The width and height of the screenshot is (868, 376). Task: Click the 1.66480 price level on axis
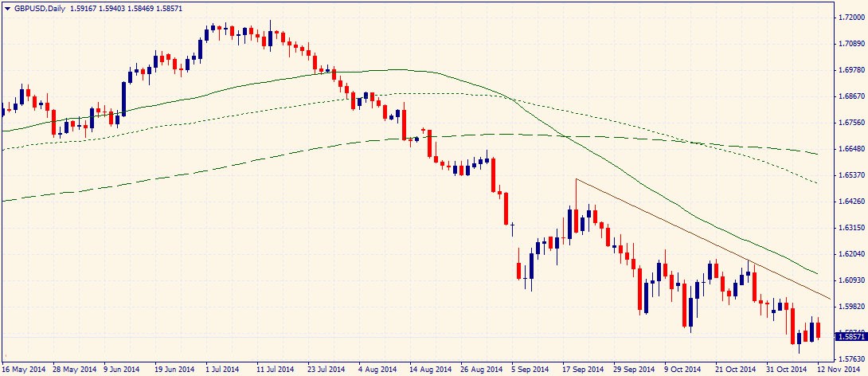pyautogui.click(x=849, y=149)
